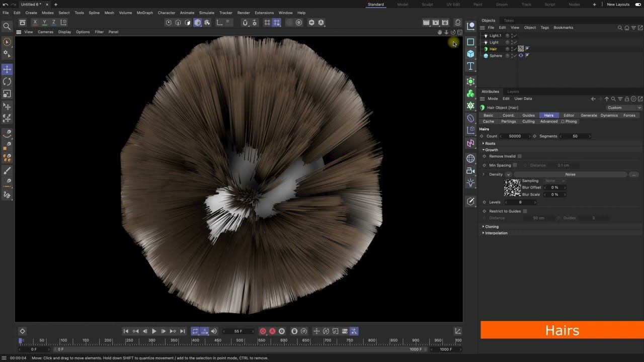Click the Noise density preview thumbnail
Viewport: 644px width, 362px height.
click(x=512, y=188)
